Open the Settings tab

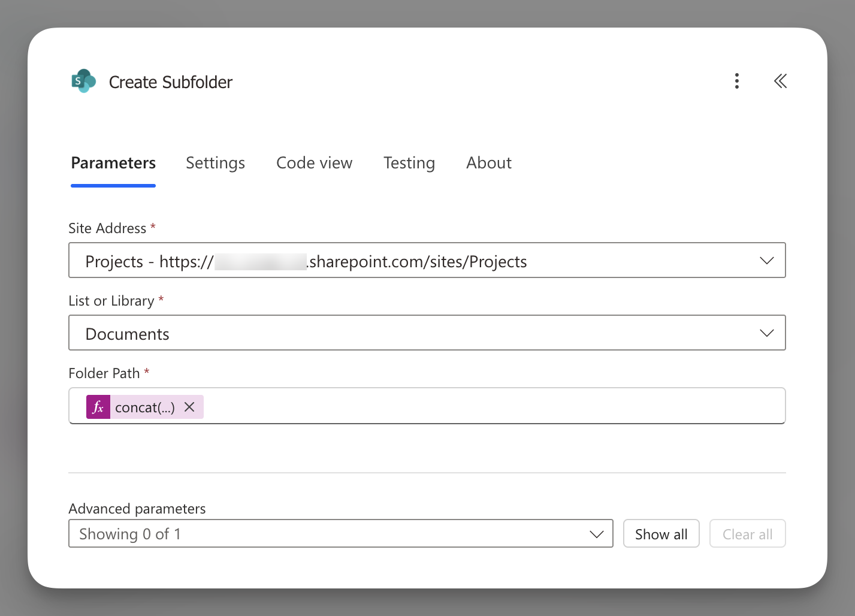pos(215,163)
